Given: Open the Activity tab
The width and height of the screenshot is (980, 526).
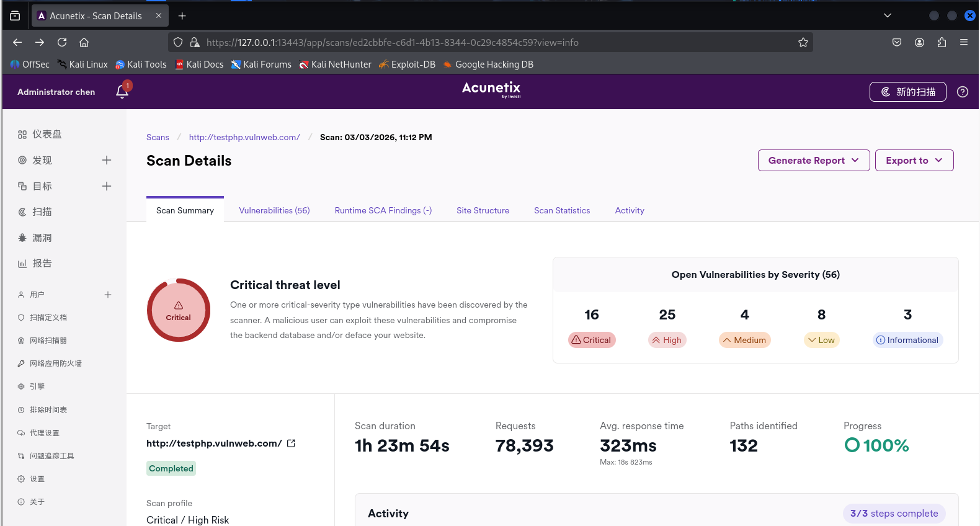Looking at the screenshot, I should click(630, 211).
